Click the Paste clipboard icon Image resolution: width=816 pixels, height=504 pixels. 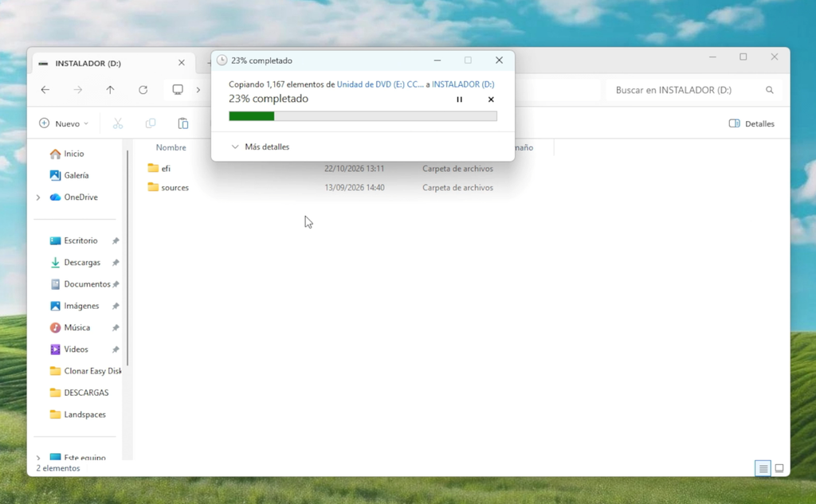tap(183, 123)
